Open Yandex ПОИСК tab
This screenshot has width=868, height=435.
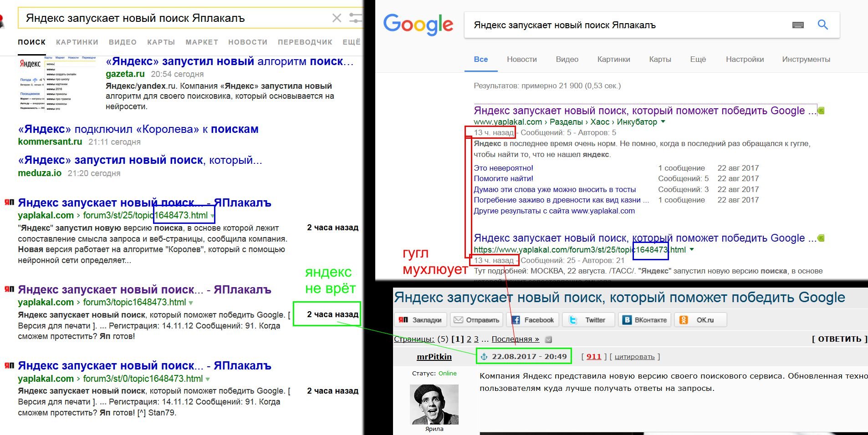coord(32,42)
